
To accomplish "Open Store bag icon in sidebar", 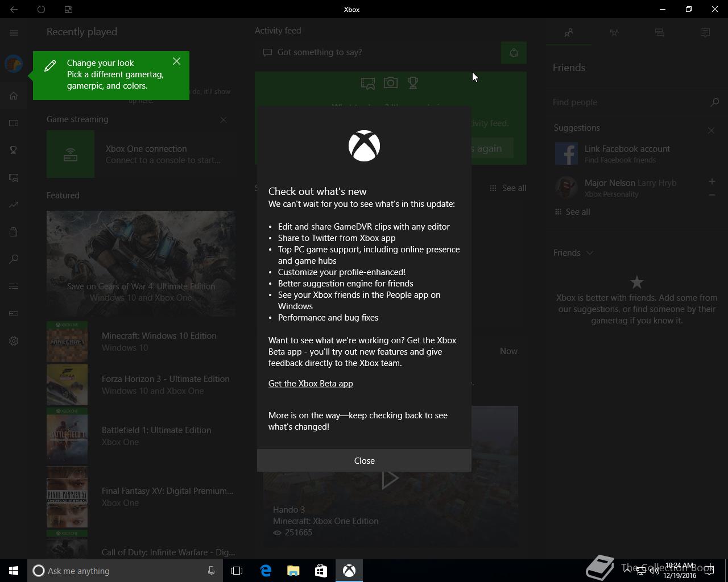I will click(14, 232).
